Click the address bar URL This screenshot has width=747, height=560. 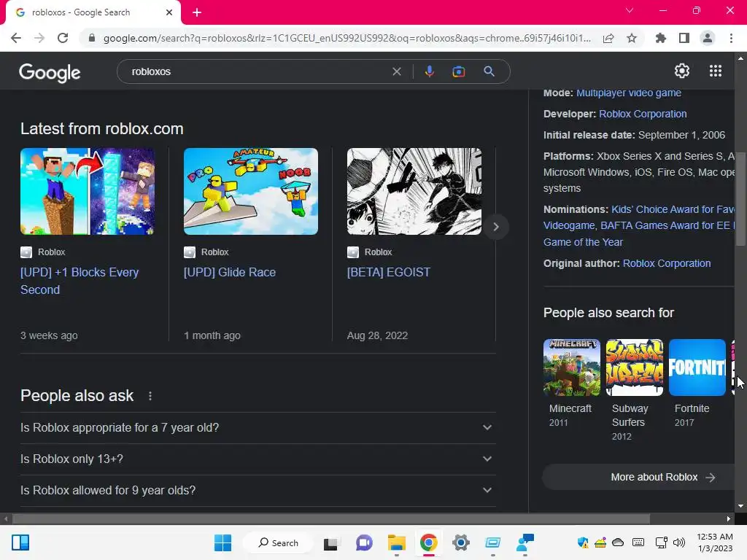tap(347, 38)
